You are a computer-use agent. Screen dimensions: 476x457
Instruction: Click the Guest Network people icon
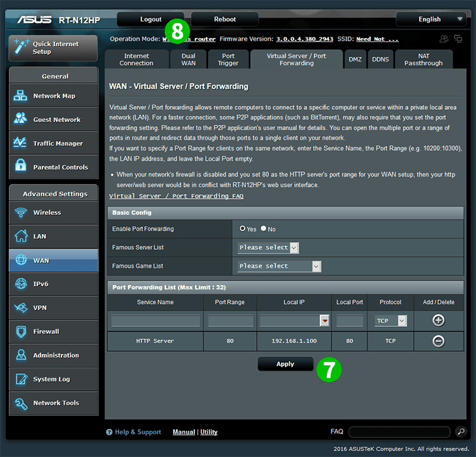coord(20,118)
